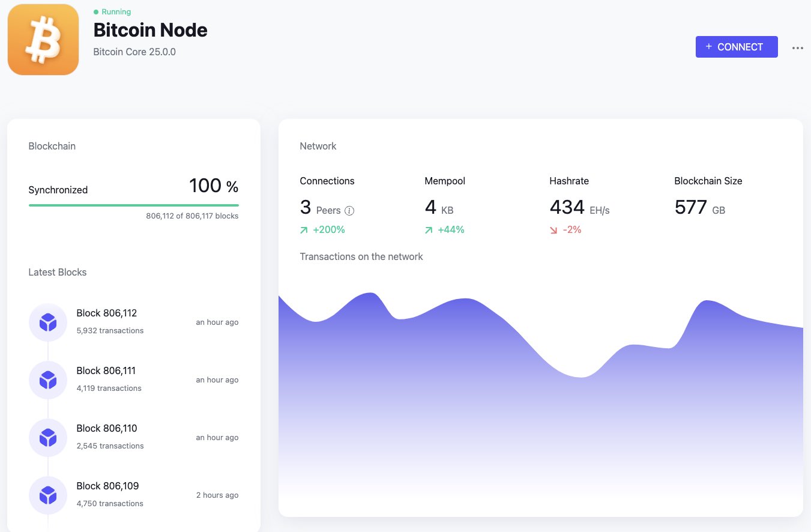The image size is (811, 532).
Task: Click the 577 GB value
Action: (700, 208)
